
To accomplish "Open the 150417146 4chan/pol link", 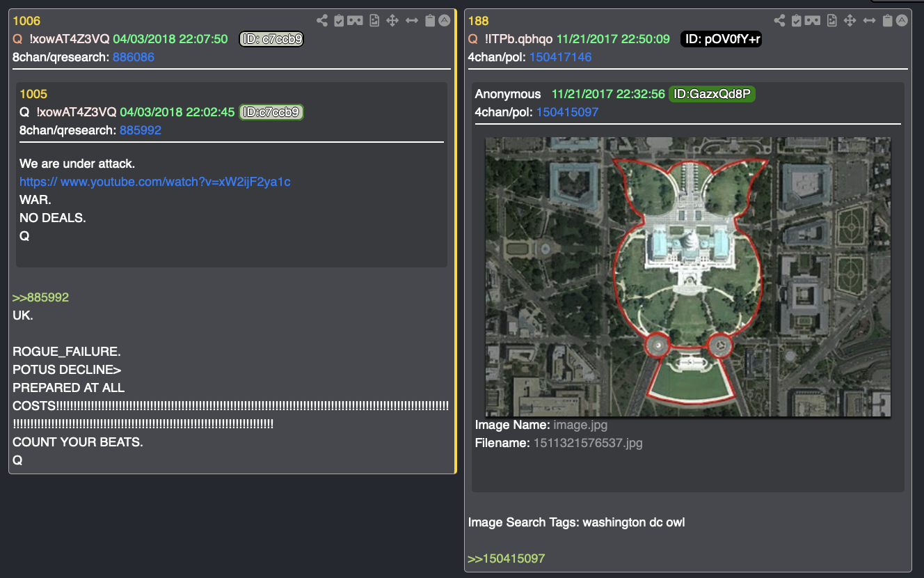I will 561,57.
